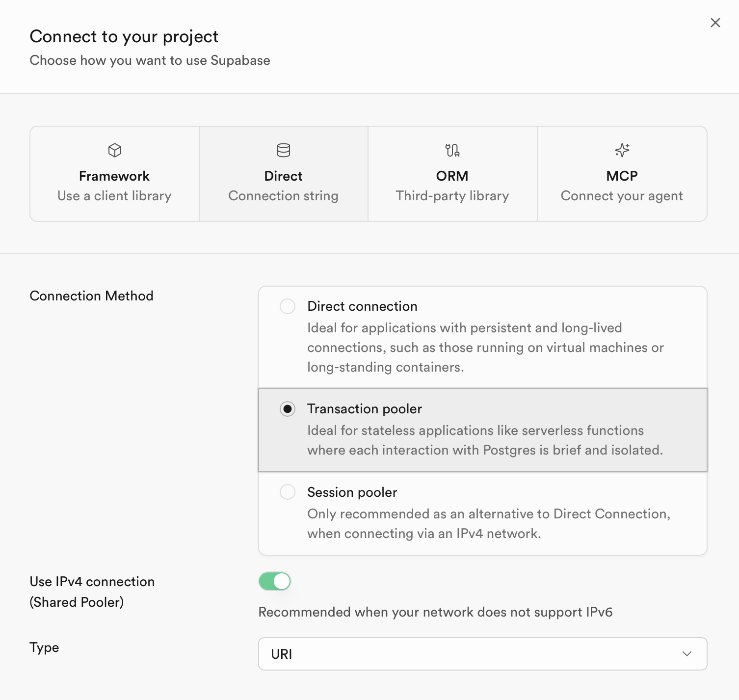Click the MCP sparkle icon
The width and height of the screenshot is (739, 700).
pyautogui.click(x=622, y=150)
